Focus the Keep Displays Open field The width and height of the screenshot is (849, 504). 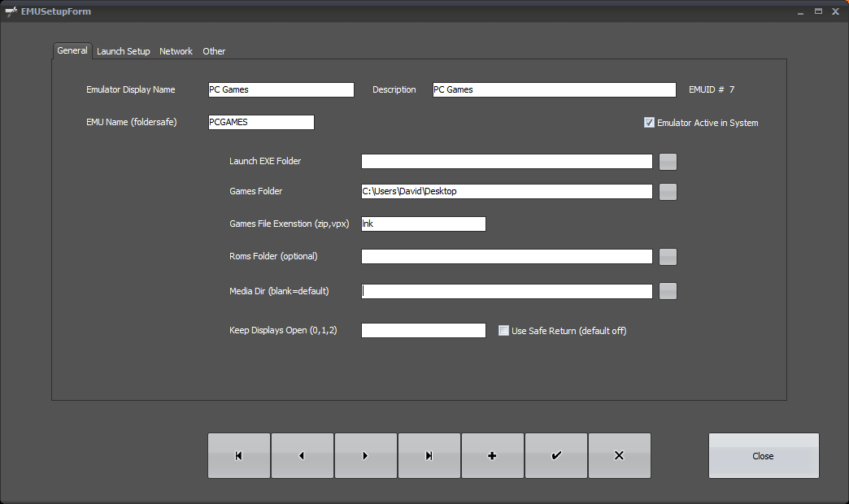coord(423,331)
